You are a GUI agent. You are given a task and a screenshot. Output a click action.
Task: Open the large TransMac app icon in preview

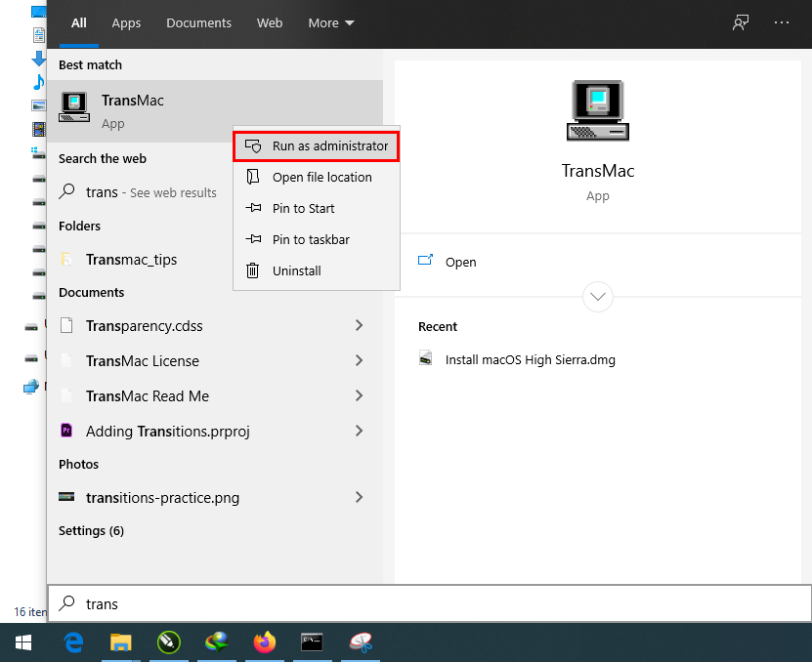pyautogui.click(x=597, y=109)
